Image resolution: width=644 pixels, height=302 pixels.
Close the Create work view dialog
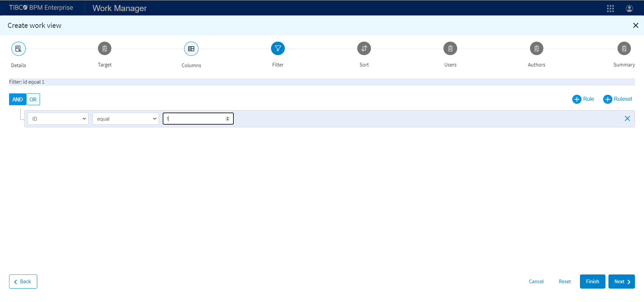[x=635, y=26]
